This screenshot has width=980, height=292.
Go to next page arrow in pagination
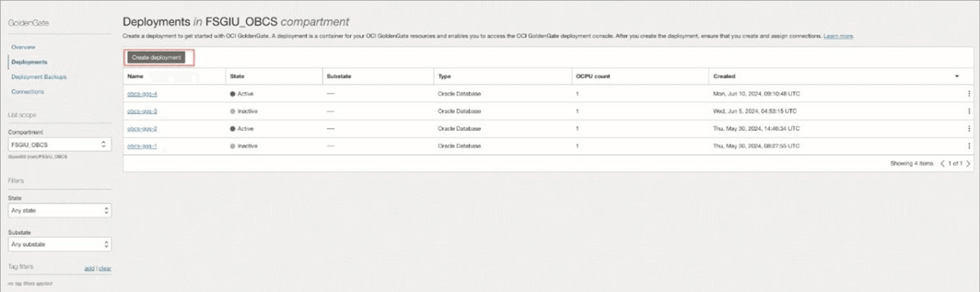[x=968, y=164]
